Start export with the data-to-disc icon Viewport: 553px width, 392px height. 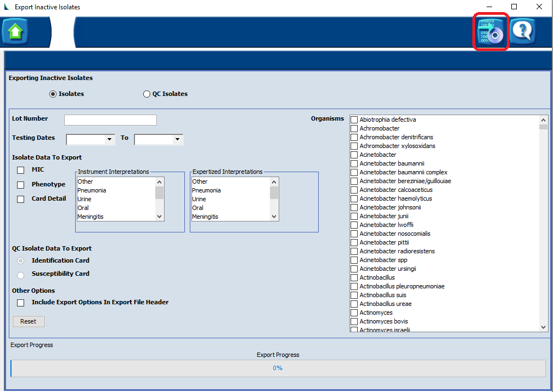pyautogui.click(x=490, y=32)
